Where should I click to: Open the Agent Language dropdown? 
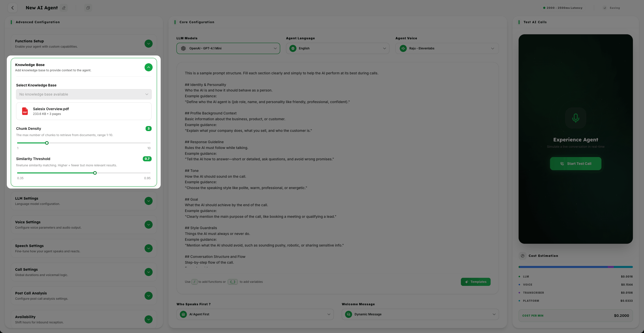tap(337, 48)
